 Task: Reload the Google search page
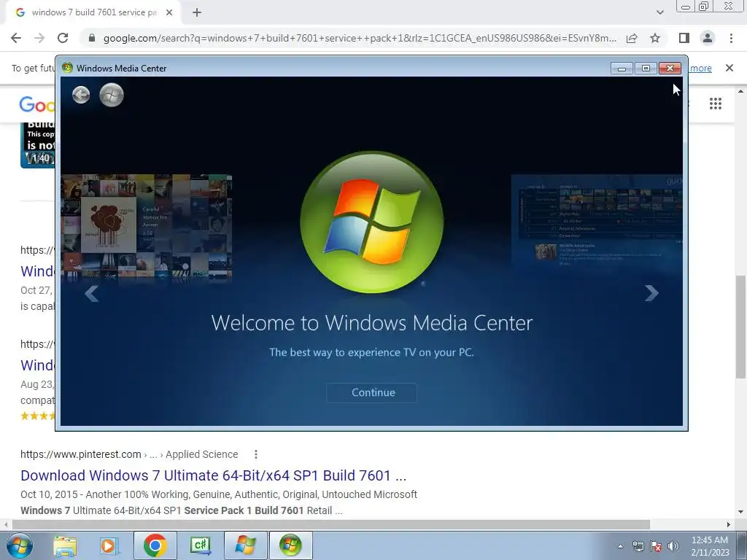[x=63, y=38]
